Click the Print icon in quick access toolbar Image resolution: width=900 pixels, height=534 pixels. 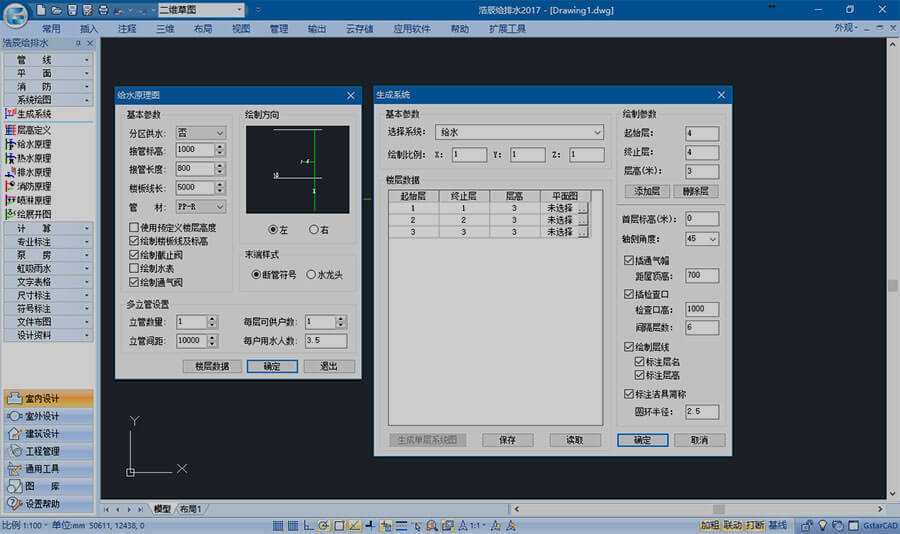(x=103, y=9)
